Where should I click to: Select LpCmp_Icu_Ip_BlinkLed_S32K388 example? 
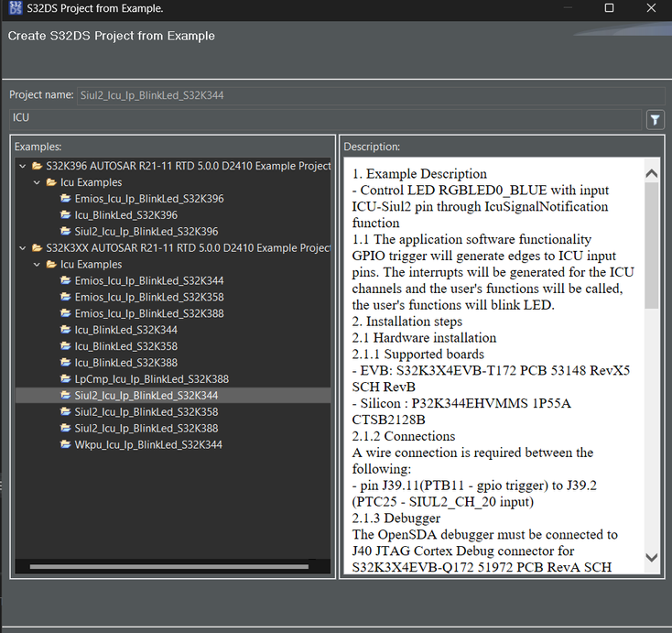pos(152,379)
